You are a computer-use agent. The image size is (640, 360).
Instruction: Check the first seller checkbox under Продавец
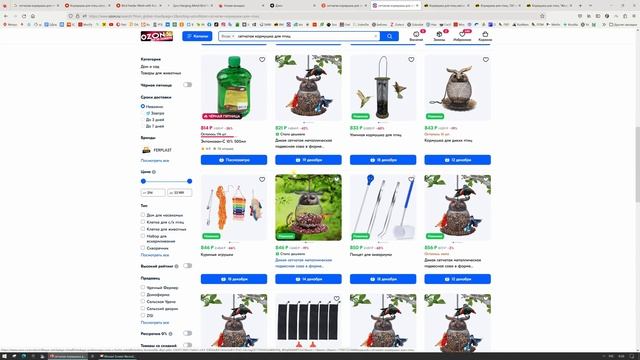pyautogui.click(x=143, y=287)
